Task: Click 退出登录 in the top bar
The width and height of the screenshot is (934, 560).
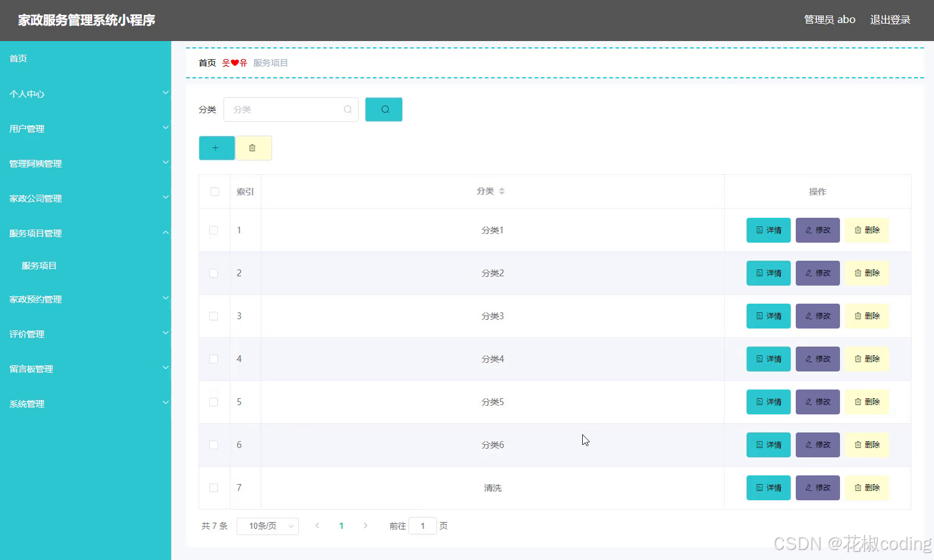Action: 890,20
